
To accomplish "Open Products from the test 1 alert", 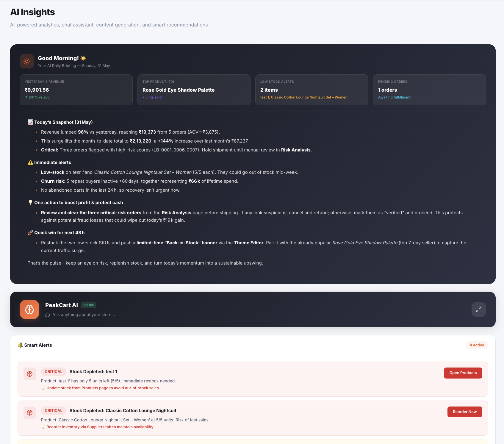I will (x=463, y=373).
